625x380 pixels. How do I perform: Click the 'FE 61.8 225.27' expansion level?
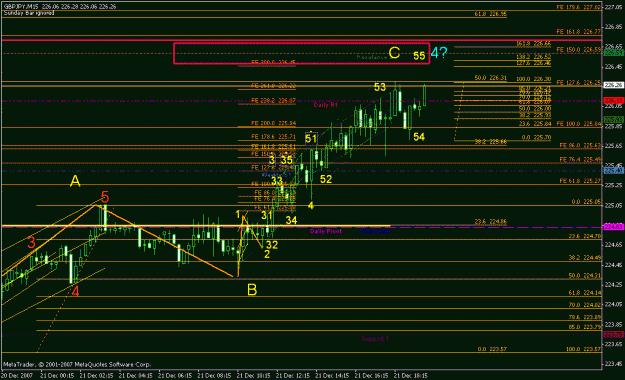[x=580, y=181]
